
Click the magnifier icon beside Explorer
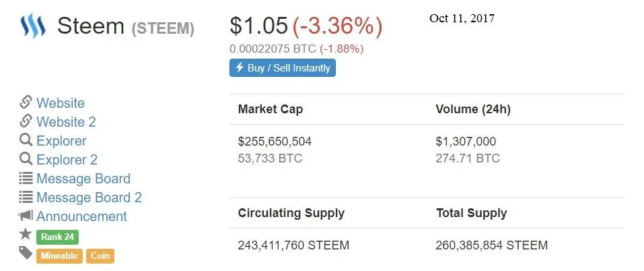[x=26, y=140]
